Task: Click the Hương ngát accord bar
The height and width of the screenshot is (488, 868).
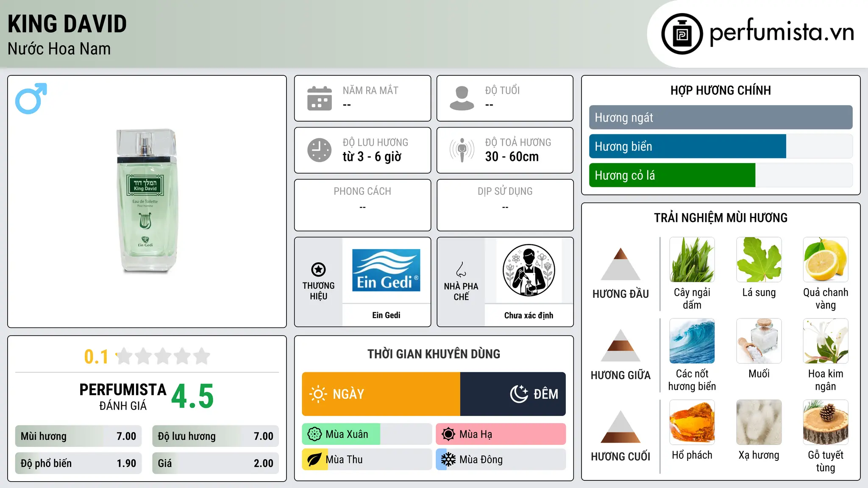Action: [721, 117]
